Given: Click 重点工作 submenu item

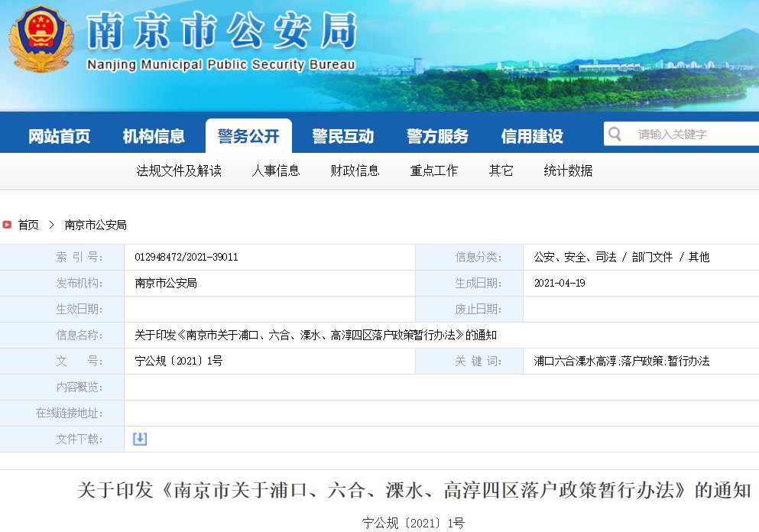Looking at the screenshot, I should (434, 170).
